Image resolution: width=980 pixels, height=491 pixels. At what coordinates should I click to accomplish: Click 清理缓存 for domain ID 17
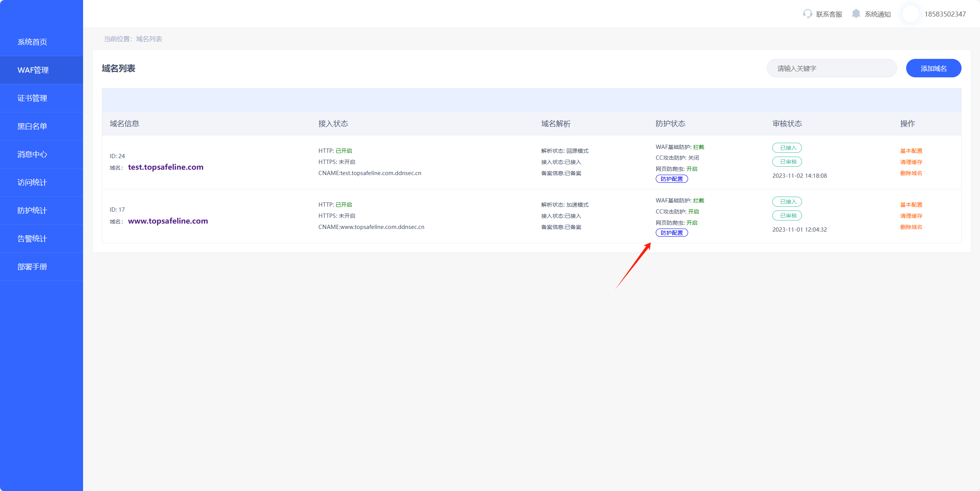pyautogui.click(x=911, y=216)
